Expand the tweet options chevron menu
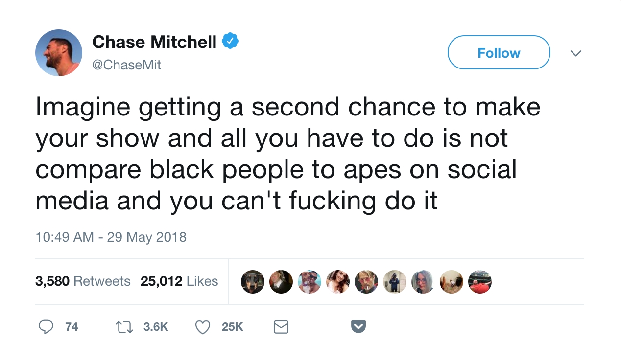The image size is (621, 364). 576,53
